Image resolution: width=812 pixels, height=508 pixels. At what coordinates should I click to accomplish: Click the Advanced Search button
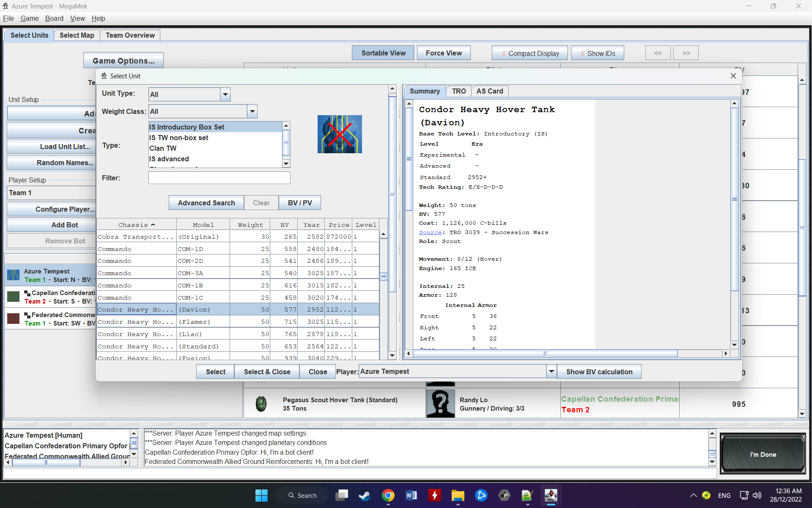tap(206, 203)
